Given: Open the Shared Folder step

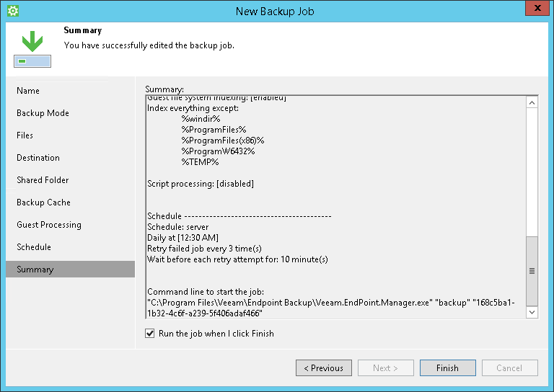Looking at the screenshot, I should click(x=43, y=180).
